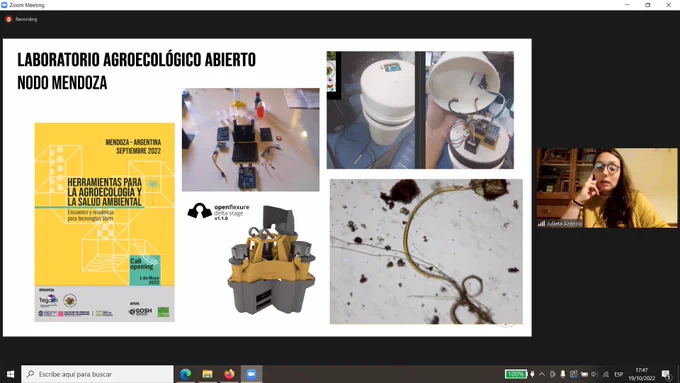The image size is (680, 383).
Task: Click the yellow Herramientas para la Agroecología poster
Action: (x=105, y=222)
